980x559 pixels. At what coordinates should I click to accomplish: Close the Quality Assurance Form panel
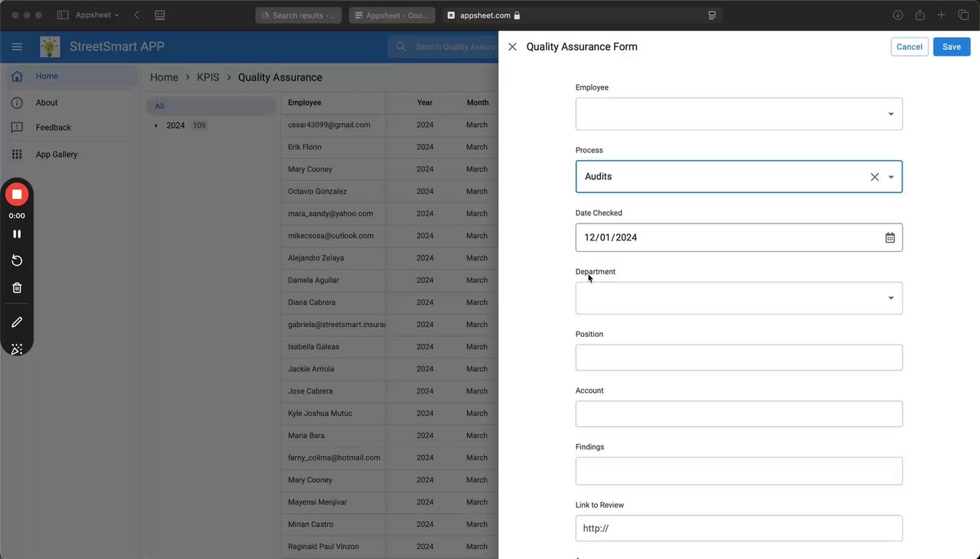tap(512, 47)
